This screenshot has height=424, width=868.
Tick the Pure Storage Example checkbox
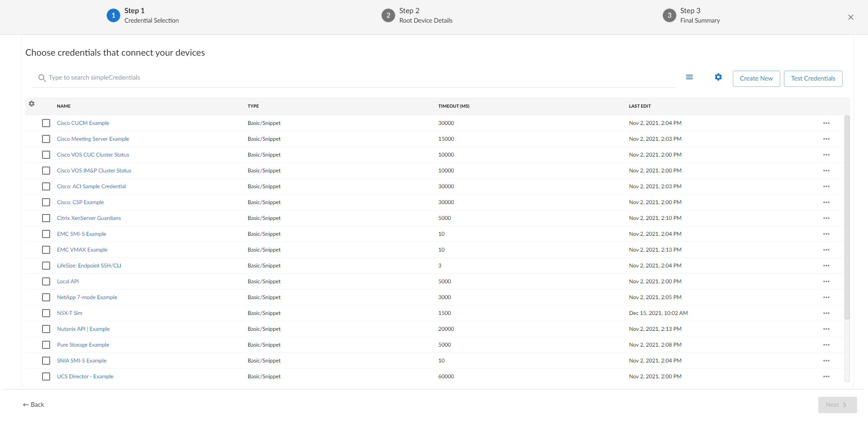point(46,345)
